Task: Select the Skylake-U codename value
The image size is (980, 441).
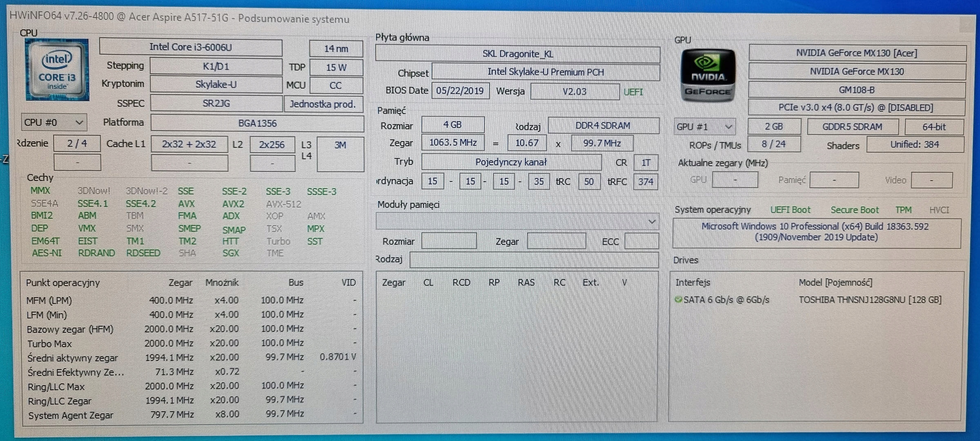Action: pyautogui.click(x=216, y=84)
